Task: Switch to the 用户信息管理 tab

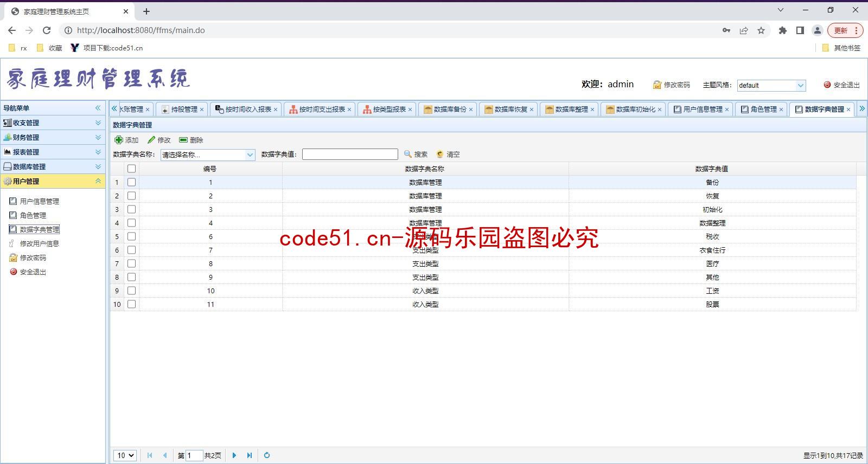Action: click(x=700, y=109)
